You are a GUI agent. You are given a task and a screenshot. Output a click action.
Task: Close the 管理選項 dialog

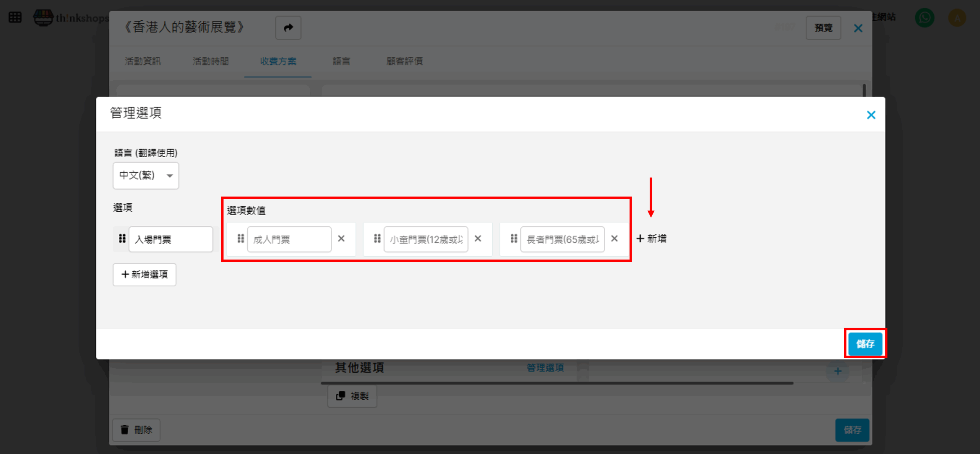[871, 115]
